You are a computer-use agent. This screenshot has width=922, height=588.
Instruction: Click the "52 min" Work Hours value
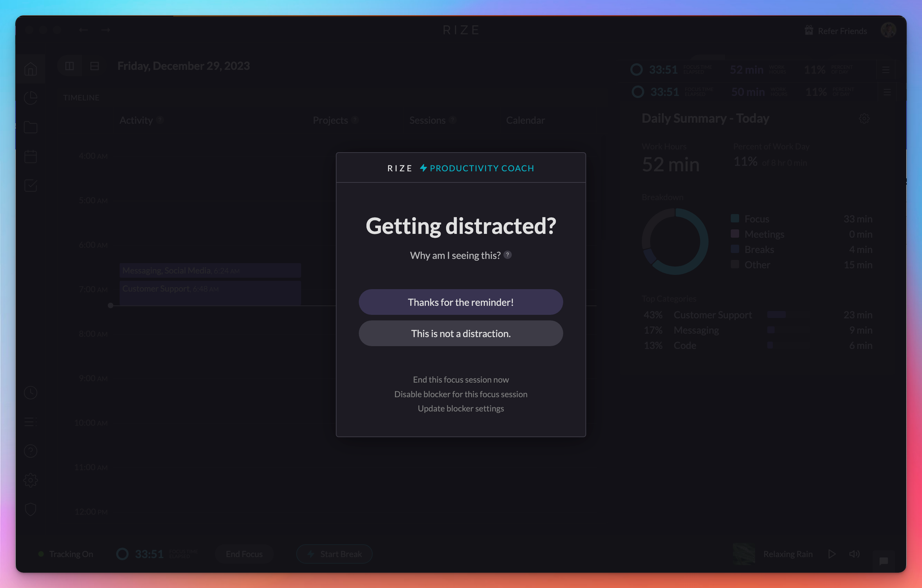[x=670, y=164]
